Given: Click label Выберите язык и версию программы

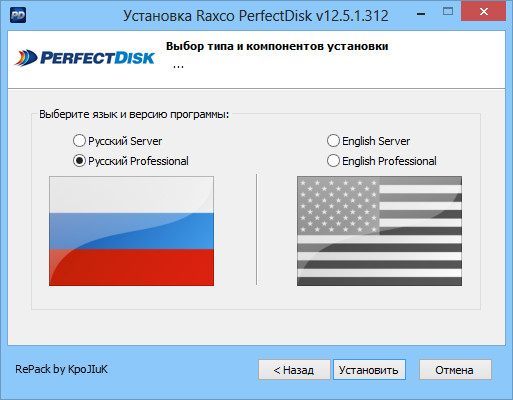Looking at the screenshot, I should [x=134, y=114].
